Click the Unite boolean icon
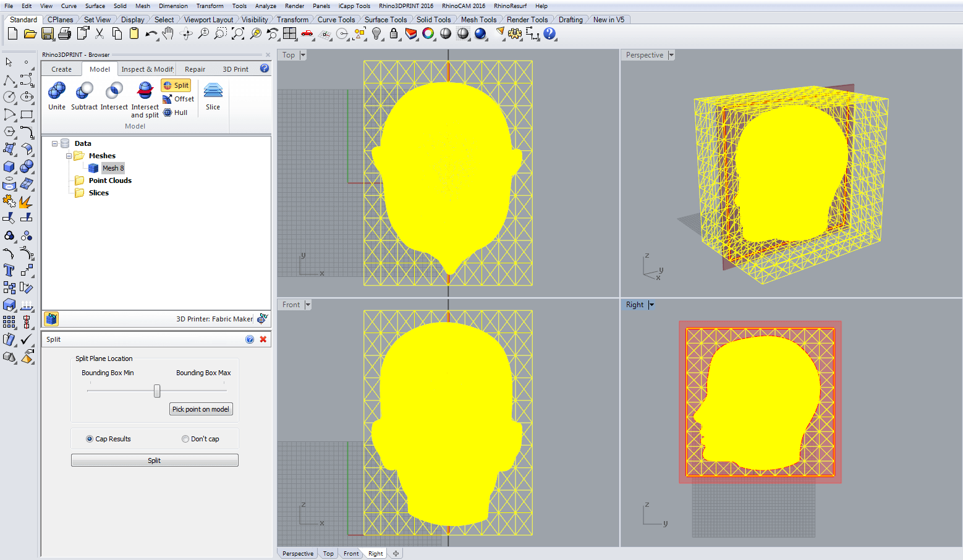This screenshot has width=963, height=560. point(57,91)
